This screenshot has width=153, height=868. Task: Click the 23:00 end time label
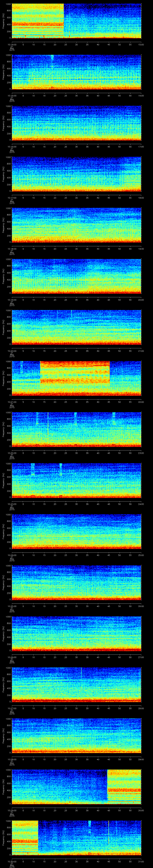[141, 453]
